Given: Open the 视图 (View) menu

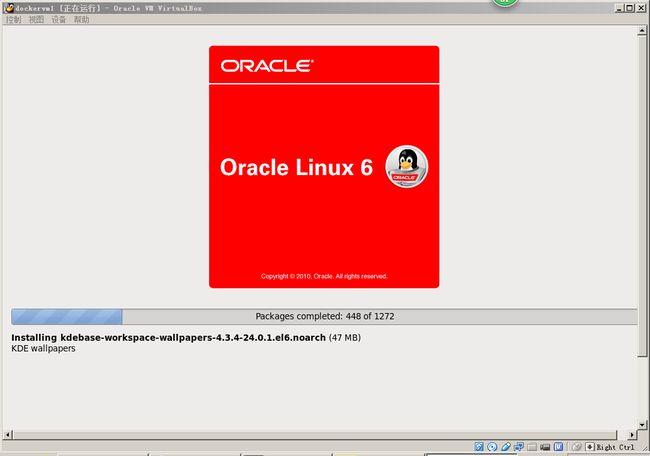Looking at the screenshot, I should click(x=36, y=19).
